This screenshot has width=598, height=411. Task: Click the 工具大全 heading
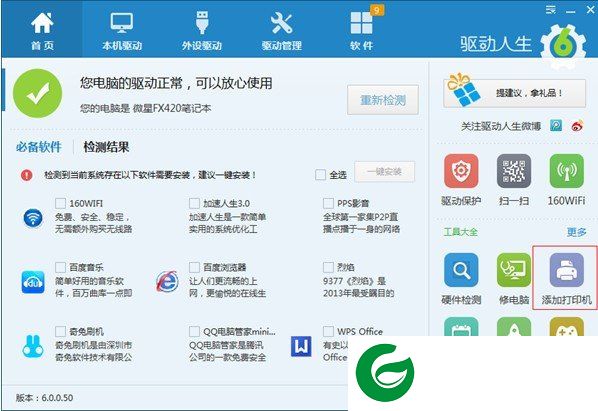coord(460,232)
